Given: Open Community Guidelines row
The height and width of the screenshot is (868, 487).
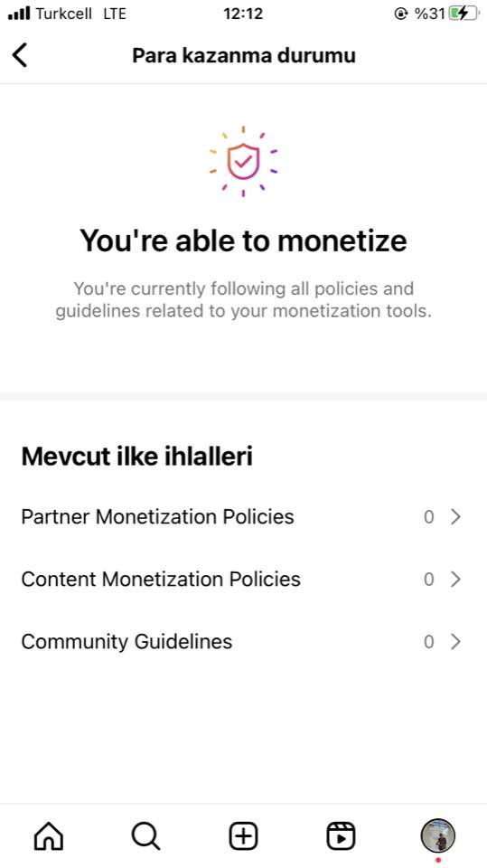Looking at the screenshot, I should pos(244,642).
